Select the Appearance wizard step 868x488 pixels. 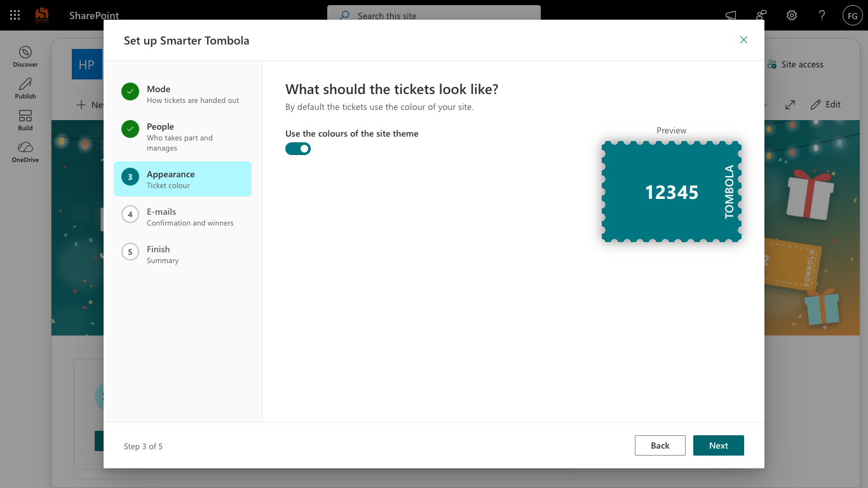182,179
